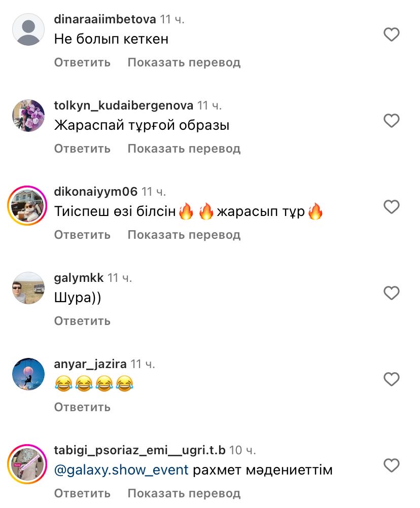Show translation for dikonaiyym06's comment
The image size is (420, 508).
click(x=184, y=235)
